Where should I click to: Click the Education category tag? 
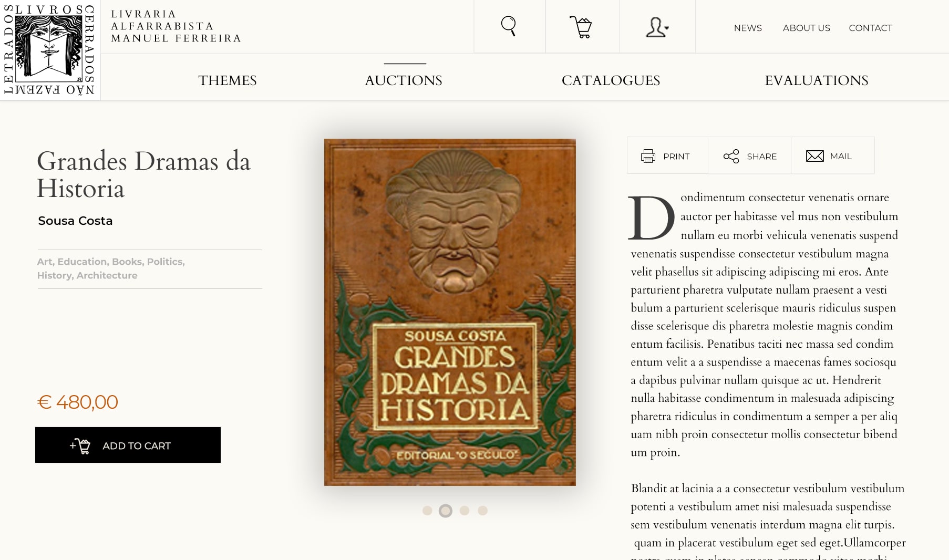click(82, 262)
